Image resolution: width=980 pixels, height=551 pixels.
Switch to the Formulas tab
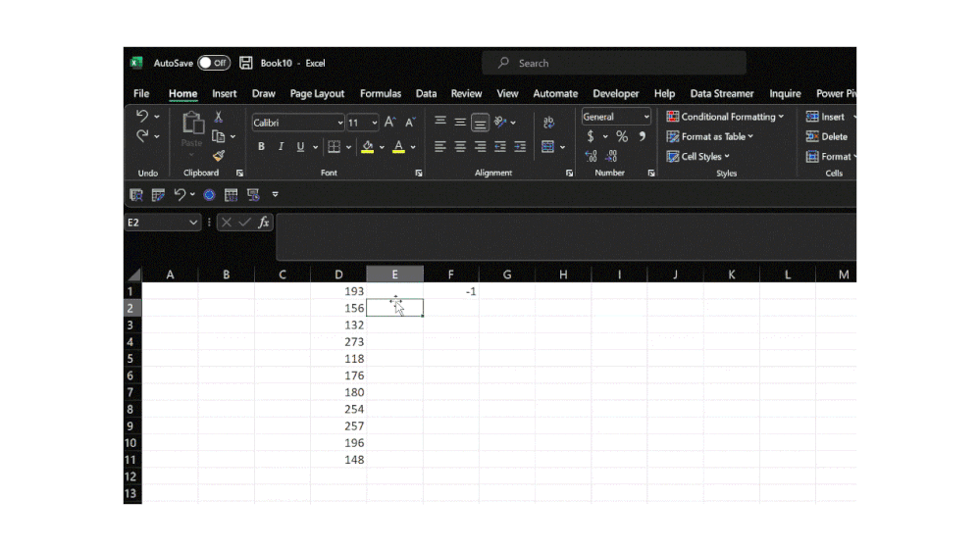381,94
